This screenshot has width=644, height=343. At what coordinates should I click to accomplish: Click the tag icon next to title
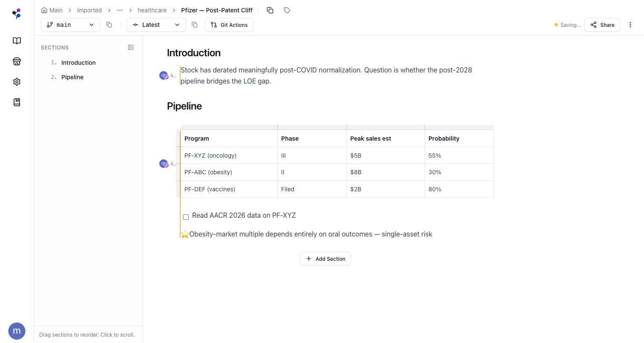click(287, 10)
